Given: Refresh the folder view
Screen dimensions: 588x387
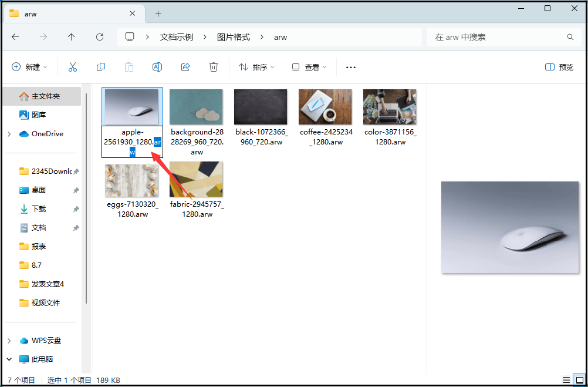Looking at the screenshot, I should pos(100,36).
